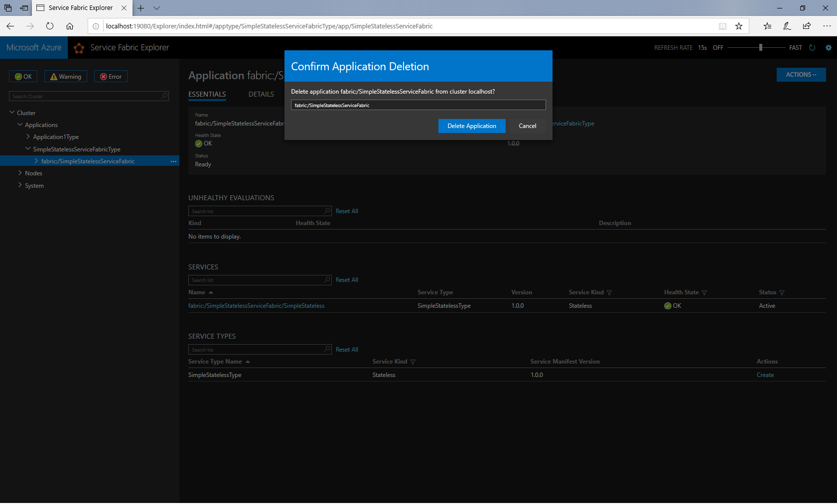Select Application1Type in the tree
The image size is (837, 504).
coord(56,137)
